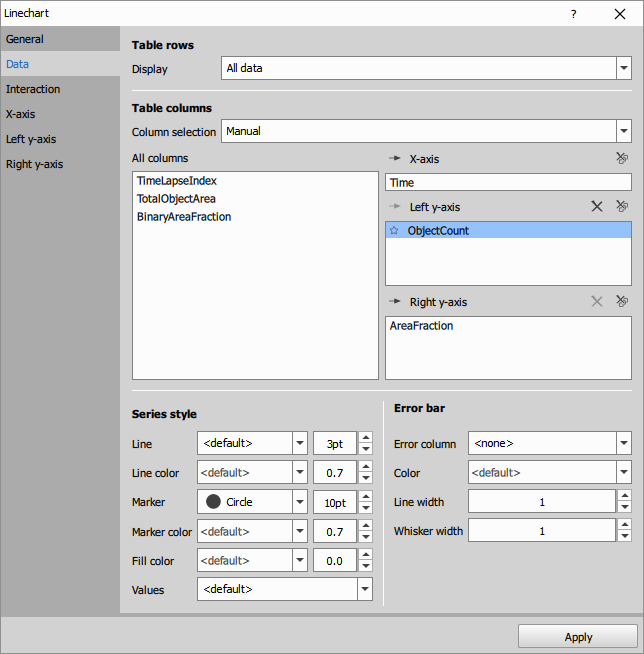Open the Line style dropdown
This screenshot has height=654, width=644.
(252, 443)
